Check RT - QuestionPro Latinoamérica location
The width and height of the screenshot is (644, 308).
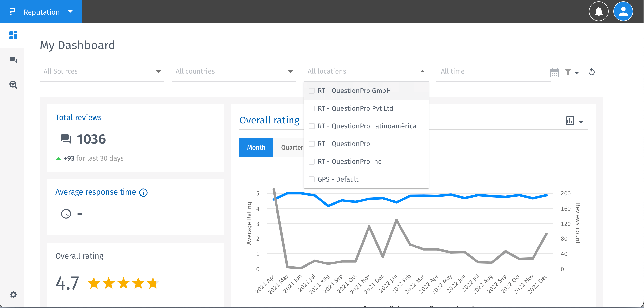pos(311,126)
